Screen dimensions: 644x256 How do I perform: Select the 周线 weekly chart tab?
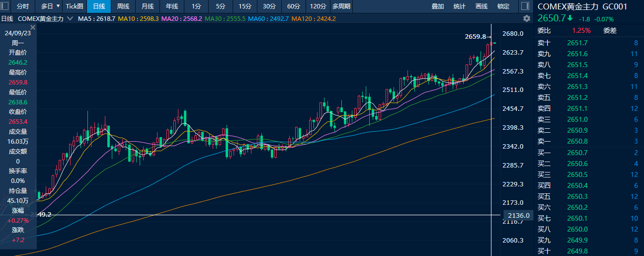coord(123,6)
